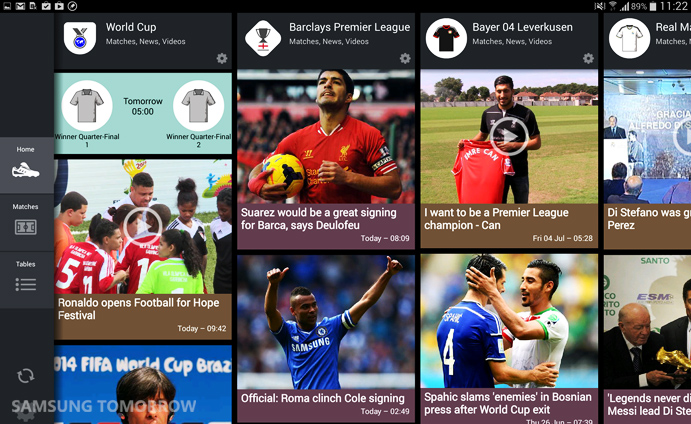The image size is (691, 424).
Task: Open the Tables list icon
Action: point(26,279)
